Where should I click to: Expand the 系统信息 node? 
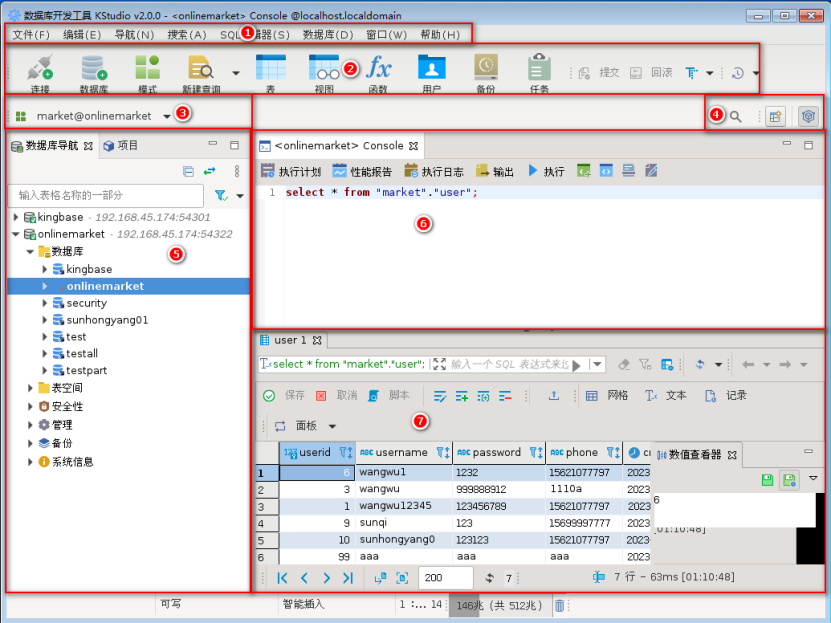pyautogui.click(x=30, y=462)
